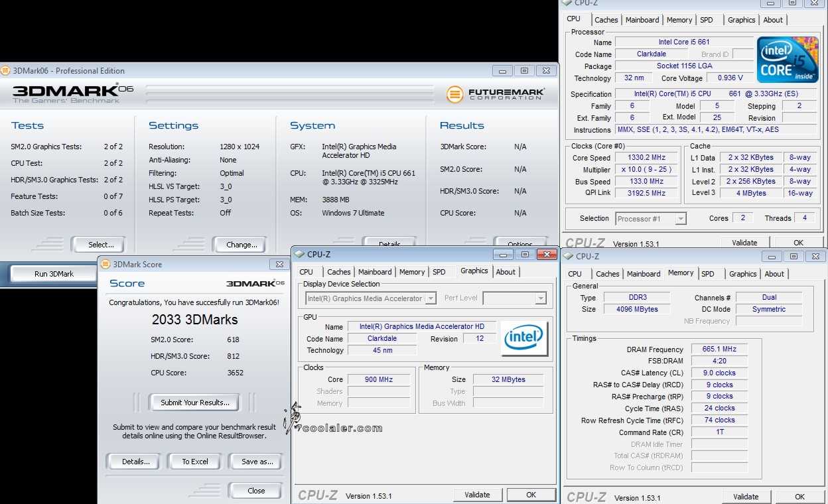Click the Intel Core i5 661 name field

click(x=684, y=42)
